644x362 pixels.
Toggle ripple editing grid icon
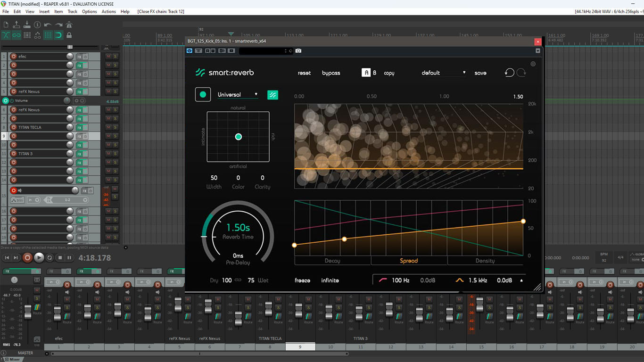27,35
